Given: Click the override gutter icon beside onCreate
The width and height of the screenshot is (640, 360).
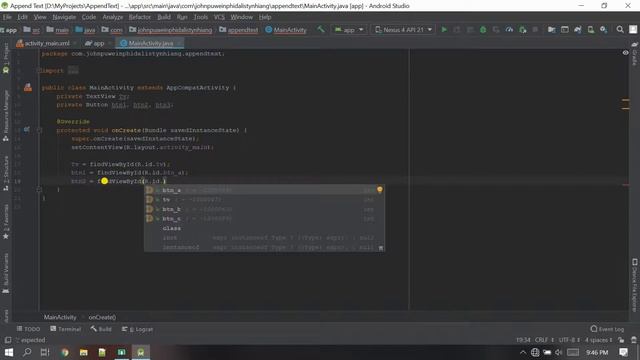Looking at the screenshot, I should click(x=27, y=130).
